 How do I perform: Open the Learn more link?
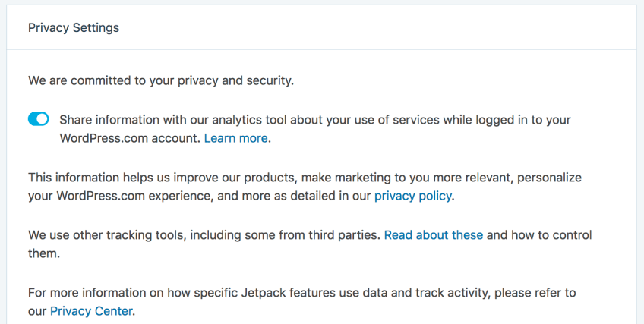[x=235, y=138]
